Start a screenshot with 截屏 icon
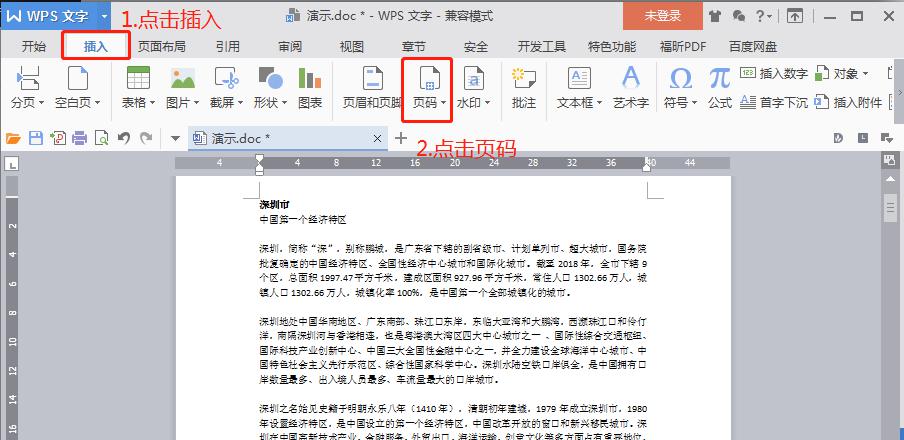This screenshot has height=440, width=904. pos(226,78)
